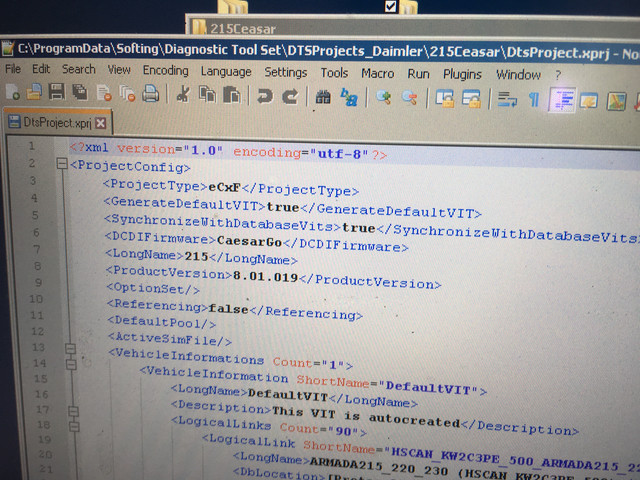Open the Replace tool icon

tap(349, 98)
